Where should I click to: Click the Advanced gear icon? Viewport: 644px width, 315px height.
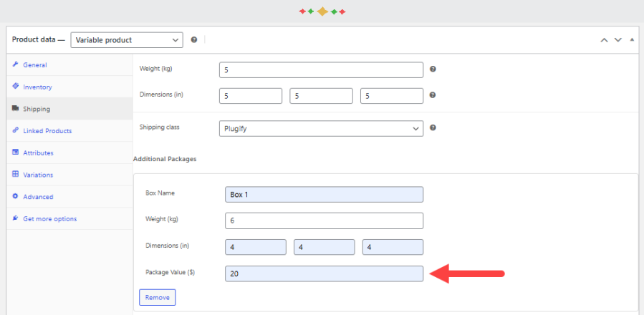click(16, 196)
